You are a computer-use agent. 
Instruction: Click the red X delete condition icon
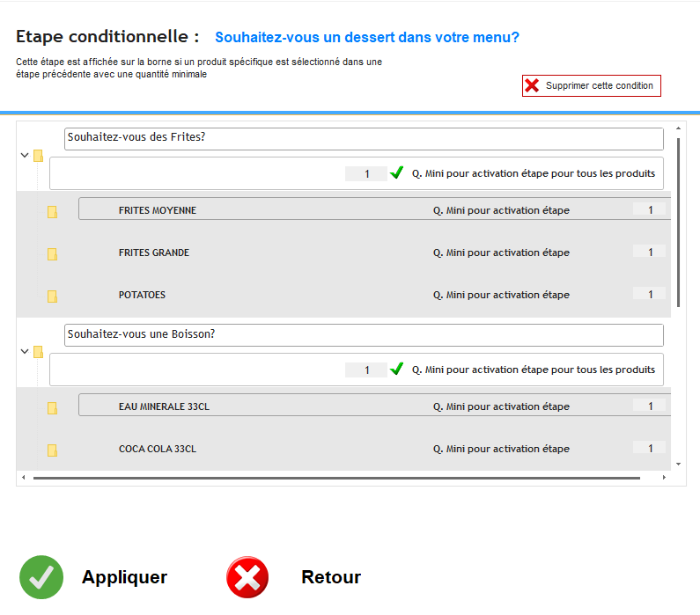(x=532, y=85)
